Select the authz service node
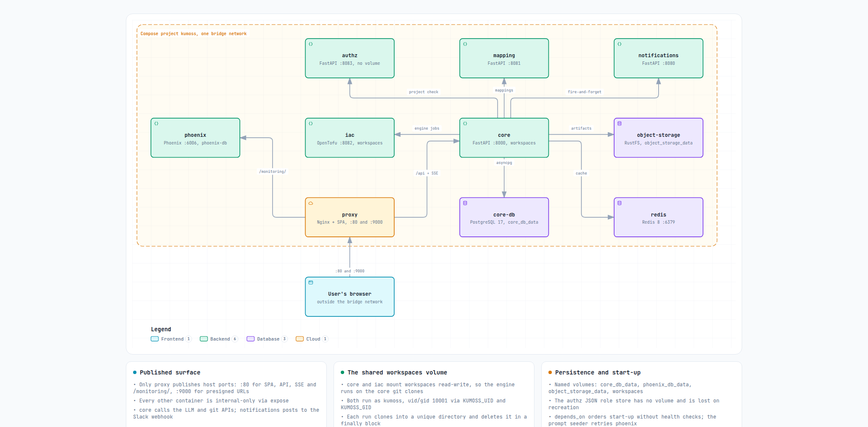This screenshot has height=427, width=868. pyautogui.click(x=350, y=58)
